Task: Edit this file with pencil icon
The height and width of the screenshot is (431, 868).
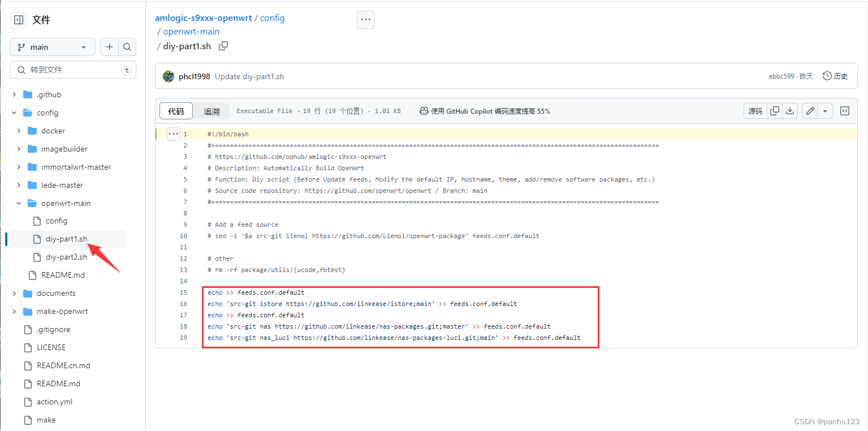Action: pyautogui.click(x=810, y=111)
